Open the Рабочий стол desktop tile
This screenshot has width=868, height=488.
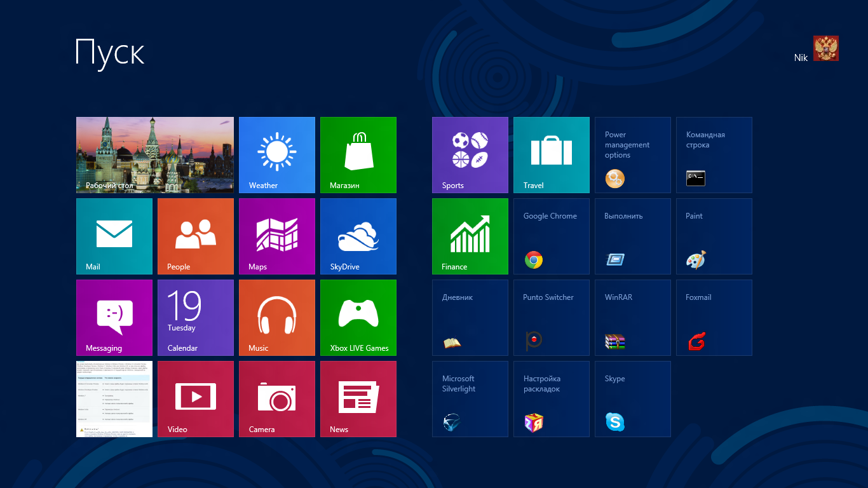coord(155,155)
